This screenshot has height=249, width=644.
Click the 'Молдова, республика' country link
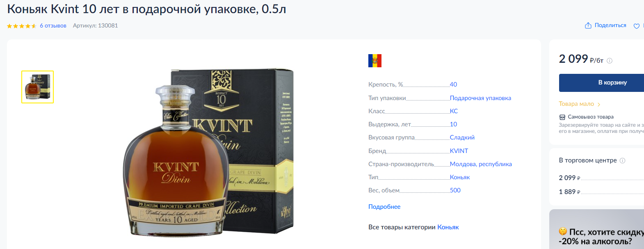pyautogui.click(x=481, y=164)
